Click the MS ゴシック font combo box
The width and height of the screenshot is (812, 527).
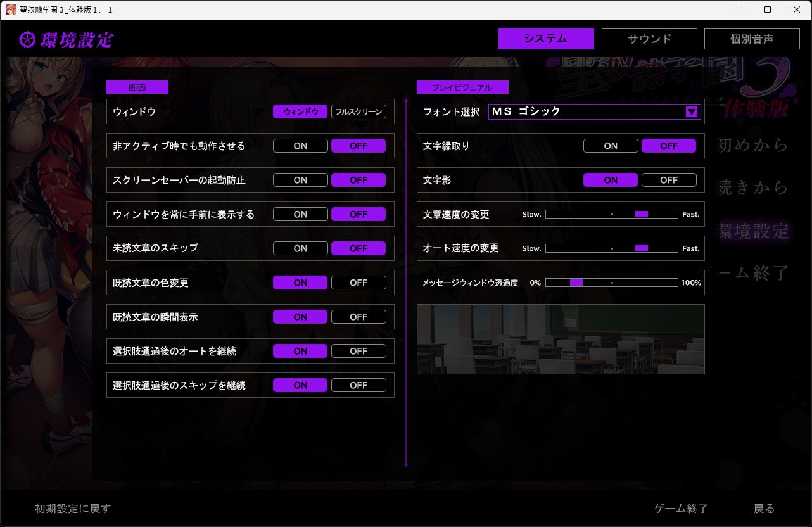(586, 112)
